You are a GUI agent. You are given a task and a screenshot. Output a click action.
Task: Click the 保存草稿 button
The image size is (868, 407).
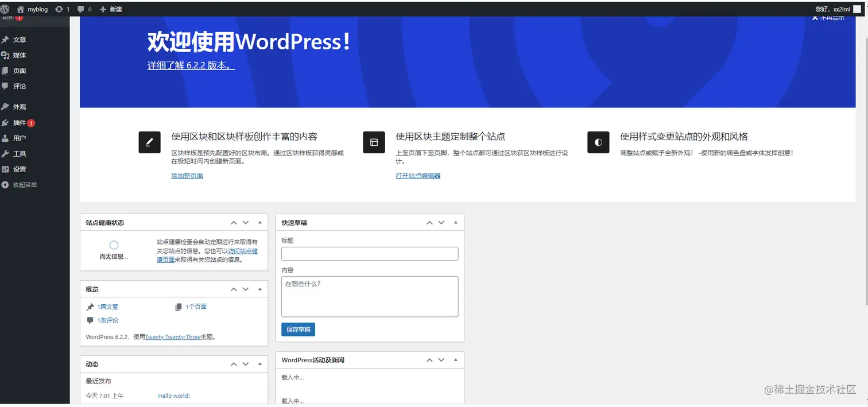[298, 330]
